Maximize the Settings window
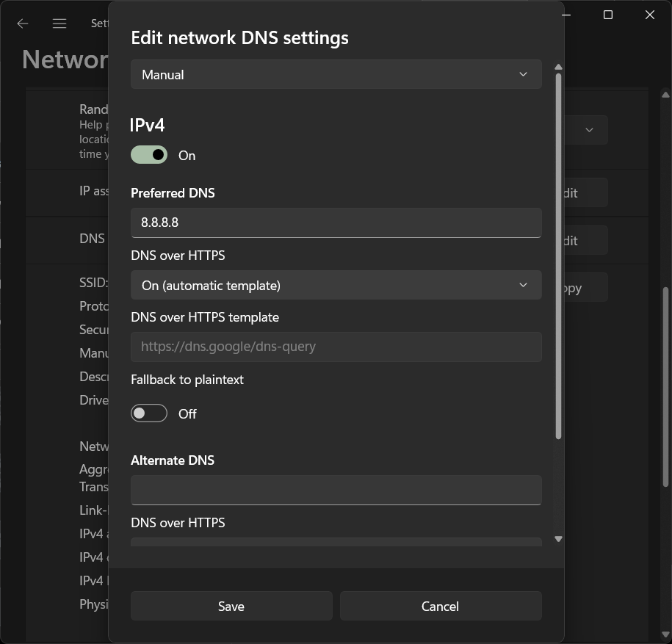This screenshot has width=672, height=644. (x=608, y=15)
